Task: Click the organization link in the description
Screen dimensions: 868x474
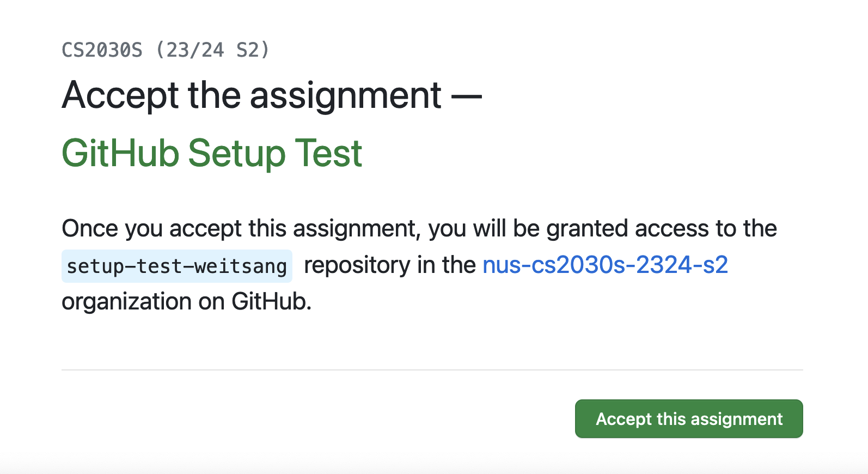Action: pyautogui.click(x=605, y=265)
